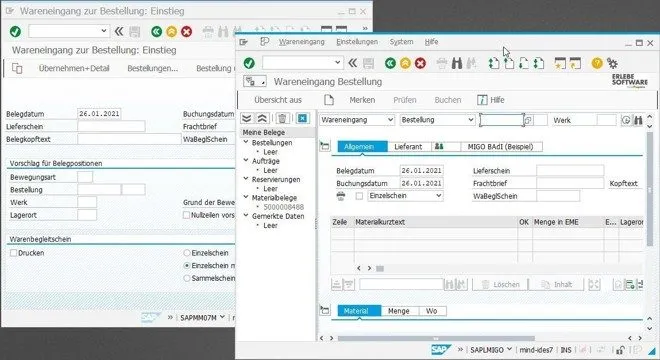Click Werk input field in front window
Screen dimensions: 660x360
tap(607, 120)
